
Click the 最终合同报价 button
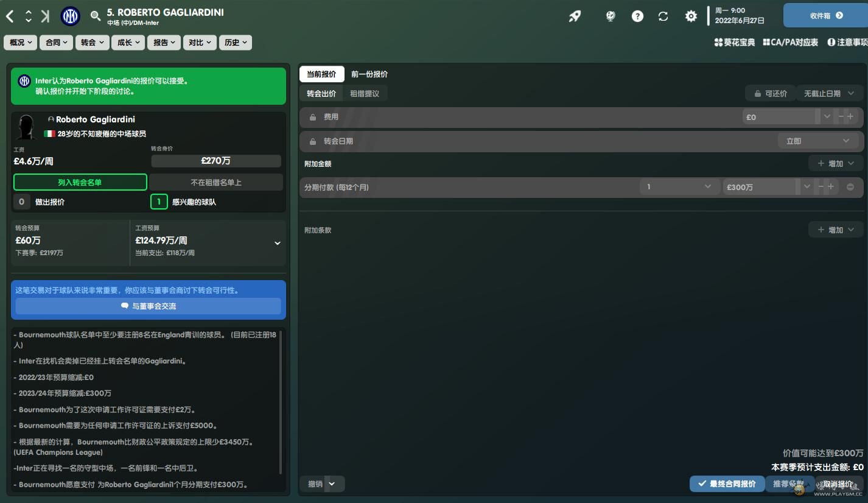tap(727, 484)
